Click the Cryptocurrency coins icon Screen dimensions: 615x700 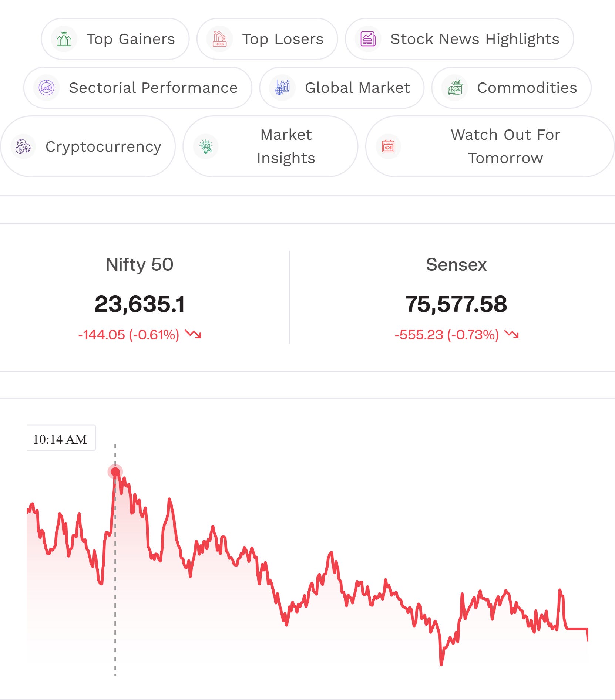click(23, 146)
